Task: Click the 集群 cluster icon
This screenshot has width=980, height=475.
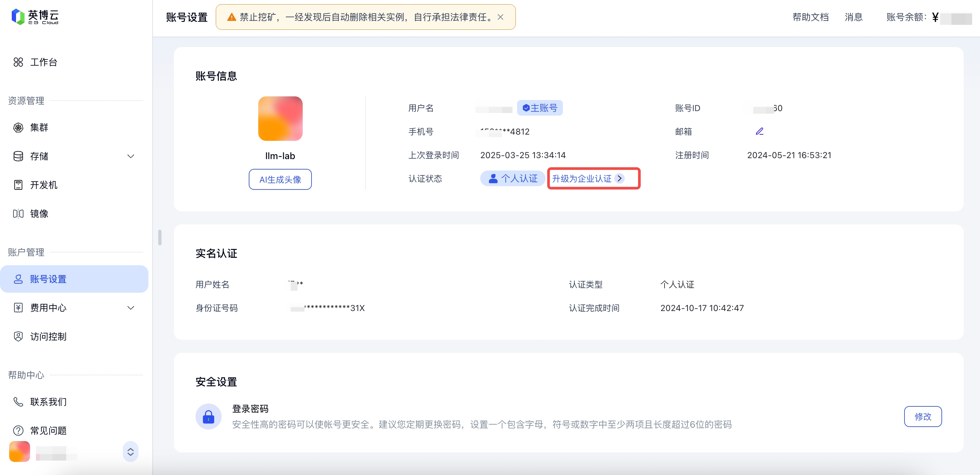Action: [18, 127]
